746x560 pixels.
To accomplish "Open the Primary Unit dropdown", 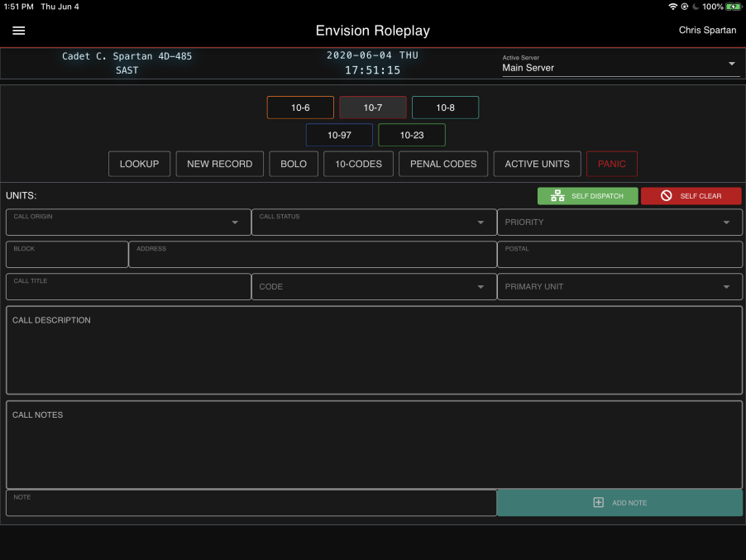I will [726, 286].
